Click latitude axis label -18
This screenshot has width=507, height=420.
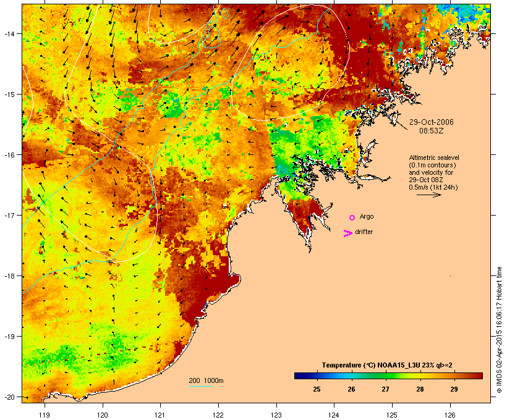pyautogui.click(x=9, y=276)
